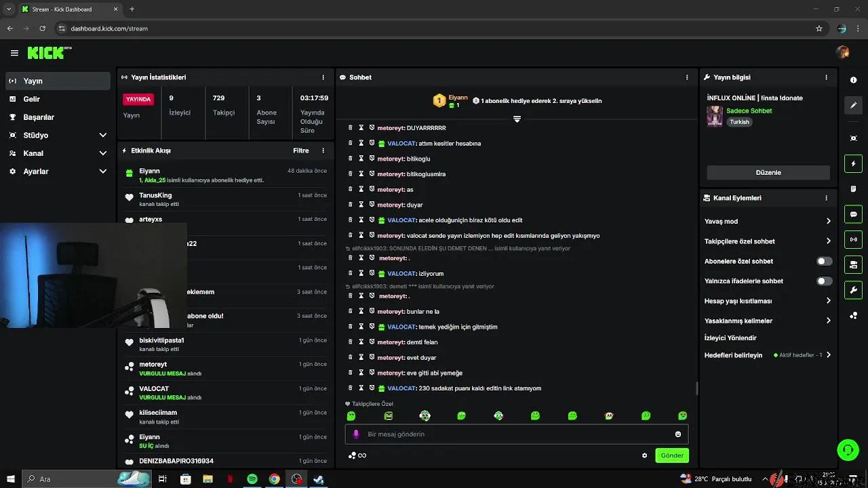Click the document note icon in sidebar
Image resolution: width=868 pixels, height=488 pixels.
click(x=853, y=188)
